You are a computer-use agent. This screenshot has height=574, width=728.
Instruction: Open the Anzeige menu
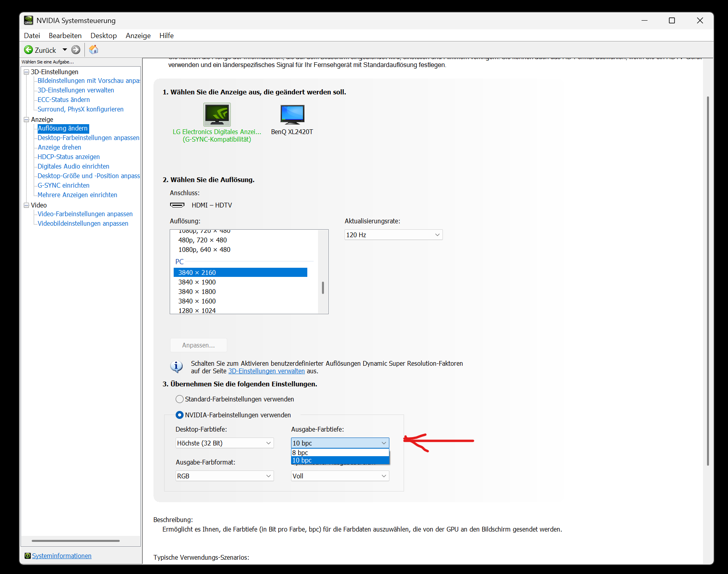[x=138, y=36]
